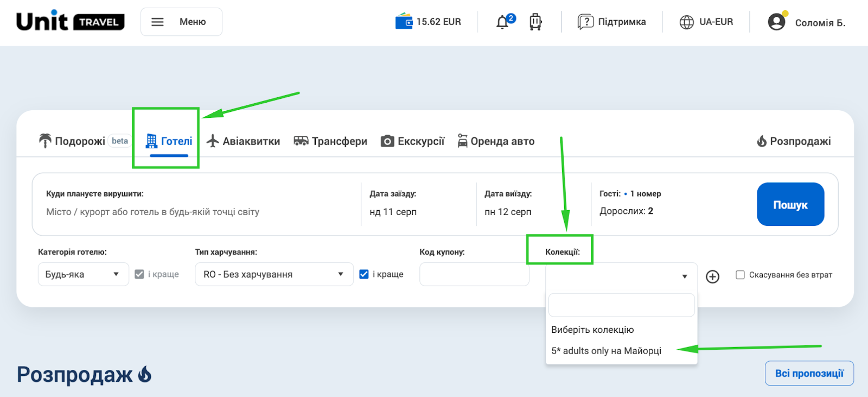Collapse the Колекції dropdown
The height and width of the screenshot is (397, 868).
click(x=621, y=276)
